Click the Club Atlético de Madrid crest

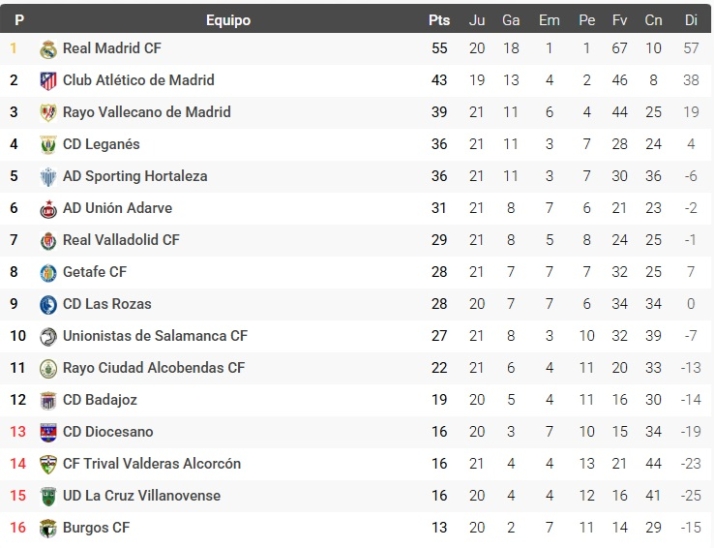pos(49,81)
